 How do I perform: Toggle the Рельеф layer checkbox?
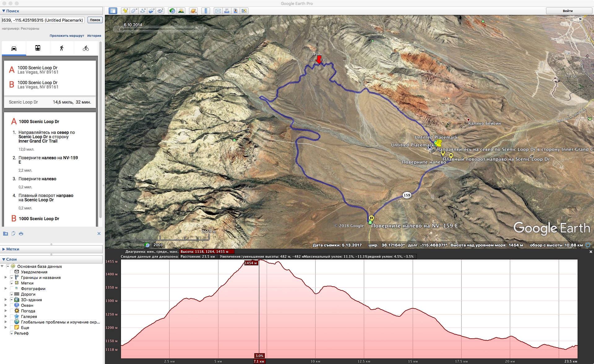12,333
